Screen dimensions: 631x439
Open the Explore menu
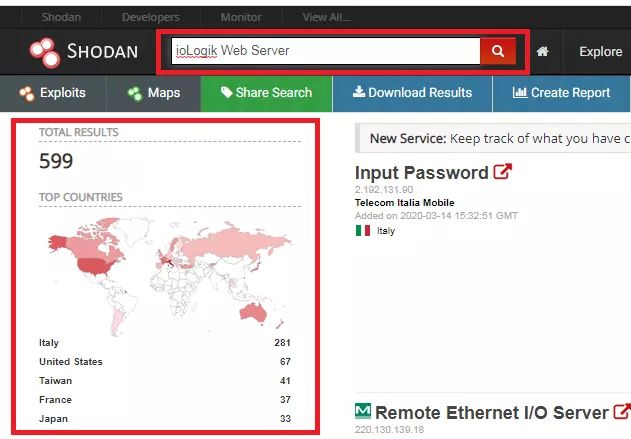click(600, 52)
